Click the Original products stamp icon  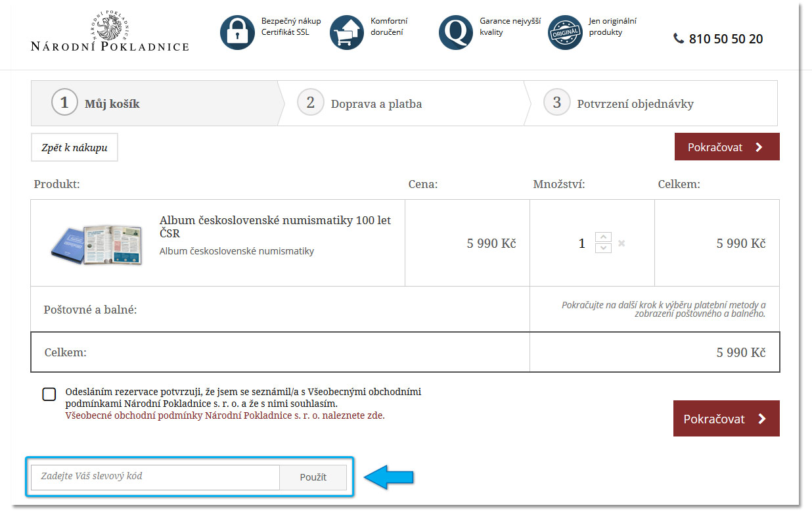pyautogui.click(x=565, y=32)
